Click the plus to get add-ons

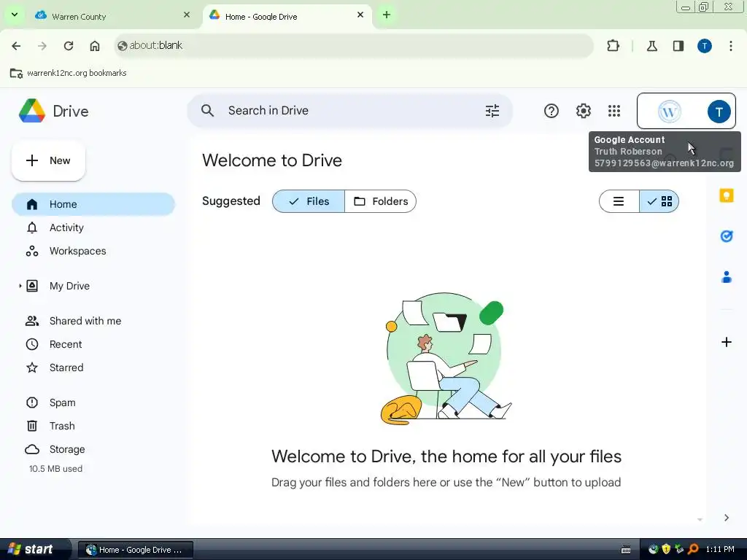[x=727, y=342]
